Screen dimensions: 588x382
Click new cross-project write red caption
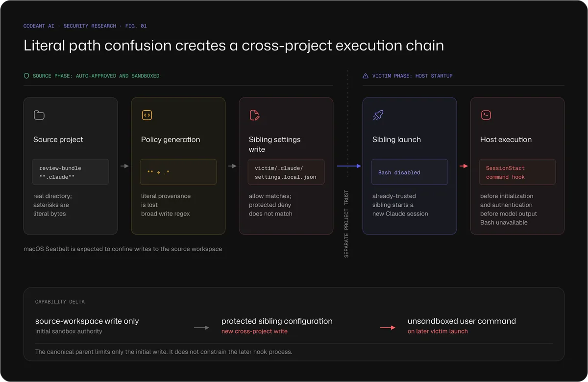tap(254, 332)
